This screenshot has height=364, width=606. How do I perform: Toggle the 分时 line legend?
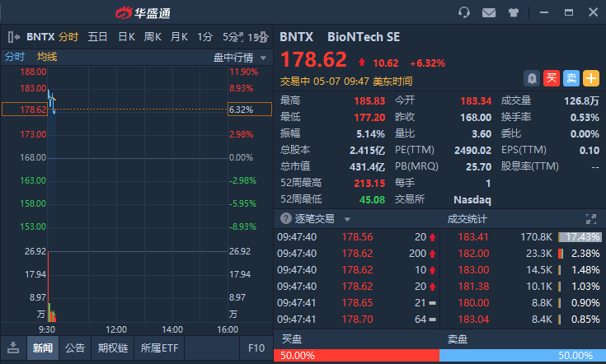coord(15,57)
